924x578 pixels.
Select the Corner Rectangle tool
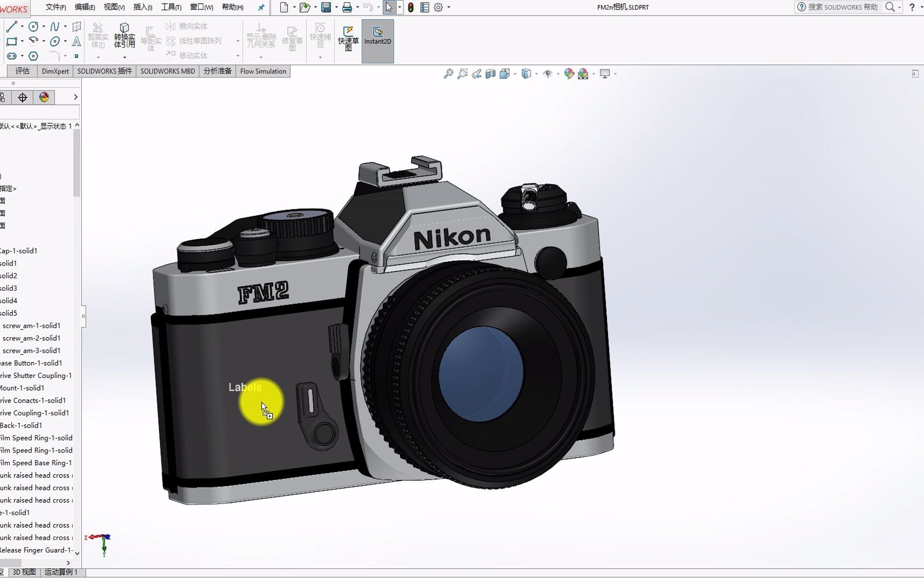[x=11, y=41]
